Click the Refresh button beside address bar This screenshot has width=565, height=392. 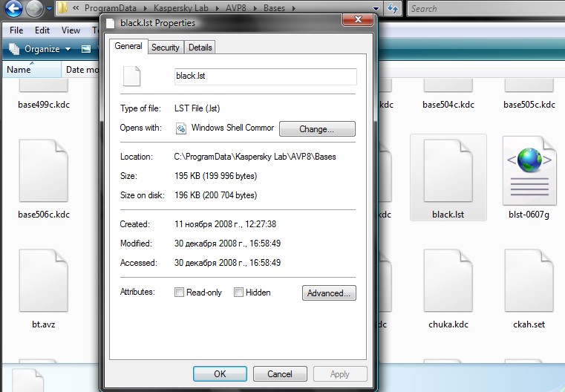coord(393,8)
